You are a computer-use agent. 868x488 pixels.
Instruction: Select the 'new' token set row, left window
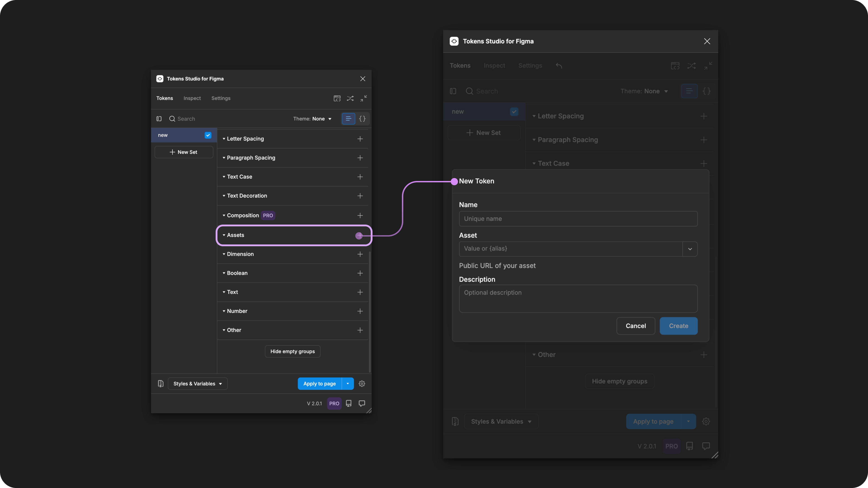coord(184,135)
